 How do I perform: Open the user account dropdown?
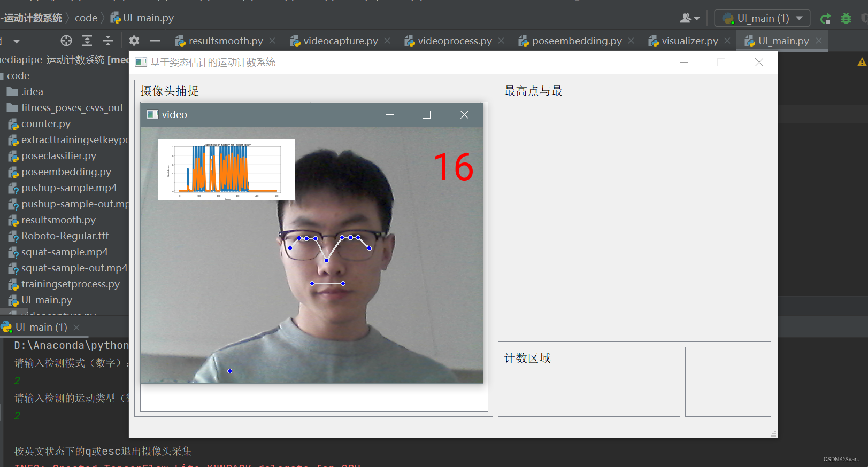coord(689,18)
